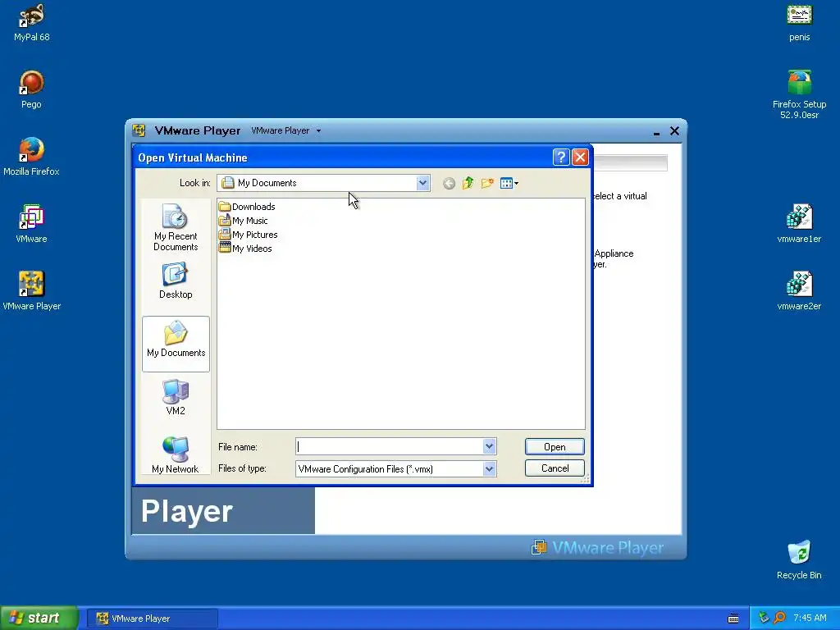Go up one folder level

point(468,183)
